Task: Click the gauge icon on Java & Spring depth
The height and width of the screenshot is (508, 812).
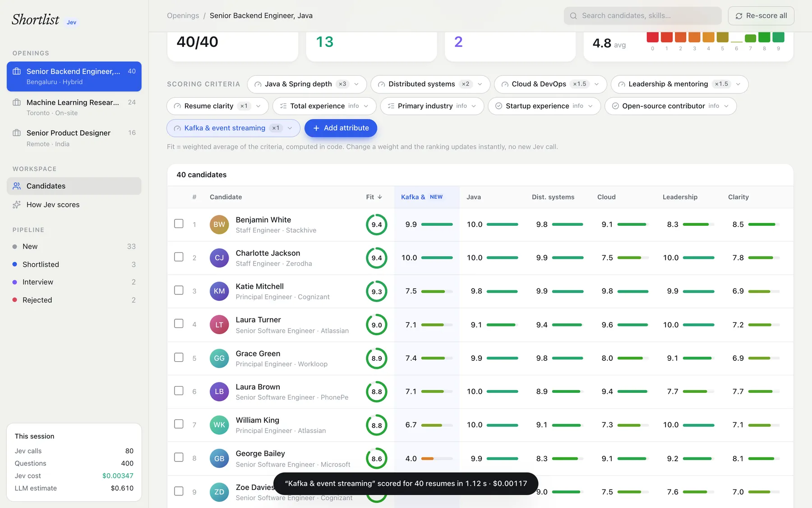Action: click(x=258, y=84)
